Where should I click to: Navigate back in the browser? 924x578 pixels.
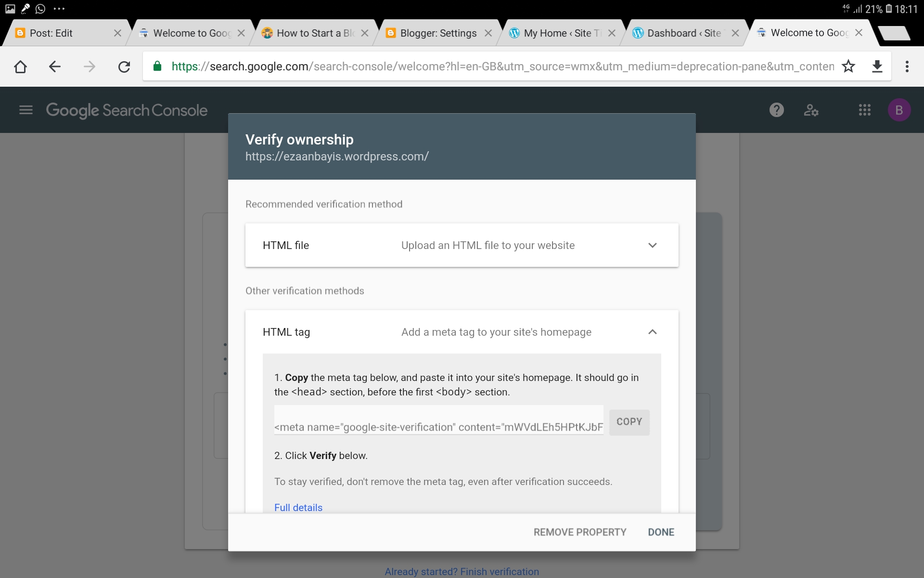coord(54,66)
